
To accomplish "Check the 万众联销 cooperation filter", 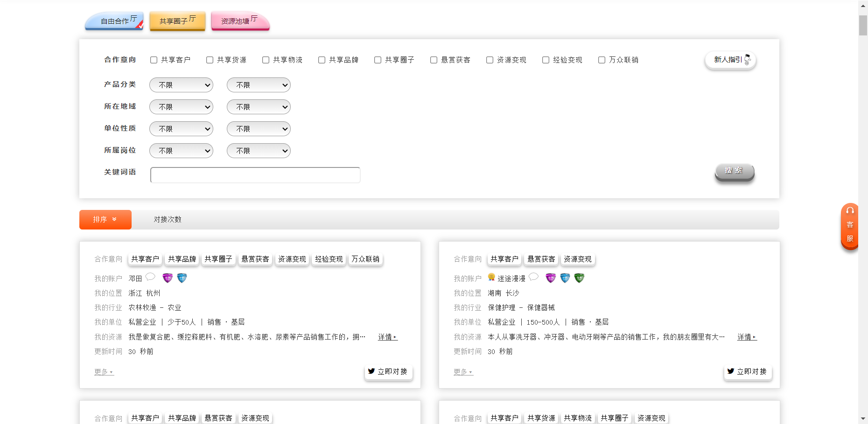I will tap(602, 60).
